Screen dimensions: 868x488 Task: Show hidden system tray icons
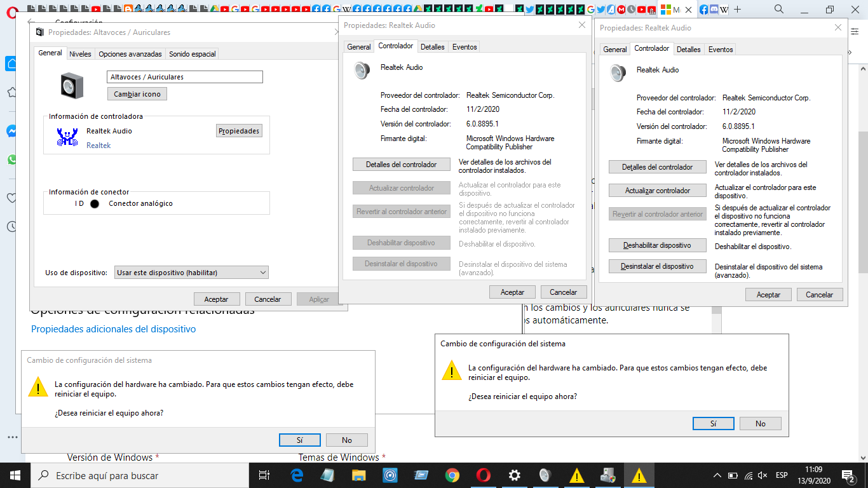click(x=717, y=475)
